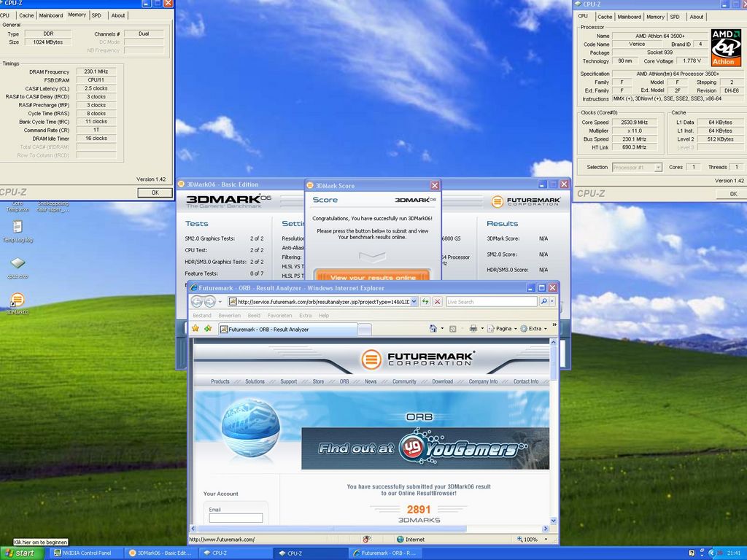Click the vertical scrollbar down arrow in IE
Screen dimensions: 747x560
(x=553, y=521)
